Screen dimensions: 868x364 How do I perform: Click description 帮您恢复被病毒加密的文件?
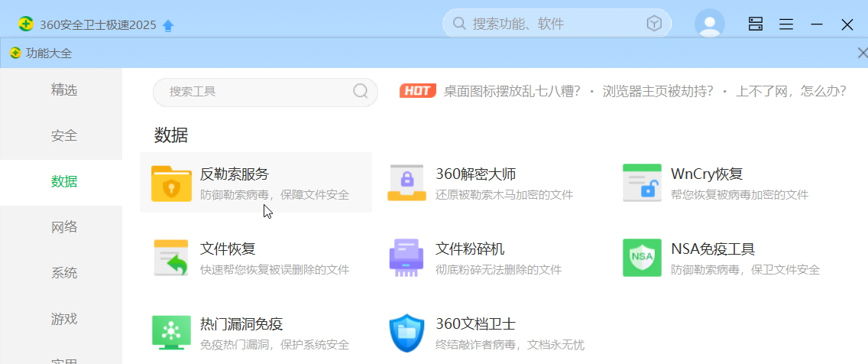click(740, 195)
